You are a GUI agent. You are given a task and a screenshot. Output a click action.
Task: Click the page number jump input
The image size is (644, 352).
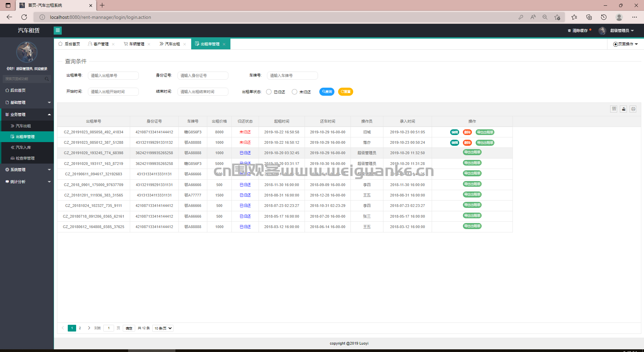[109, 328]
